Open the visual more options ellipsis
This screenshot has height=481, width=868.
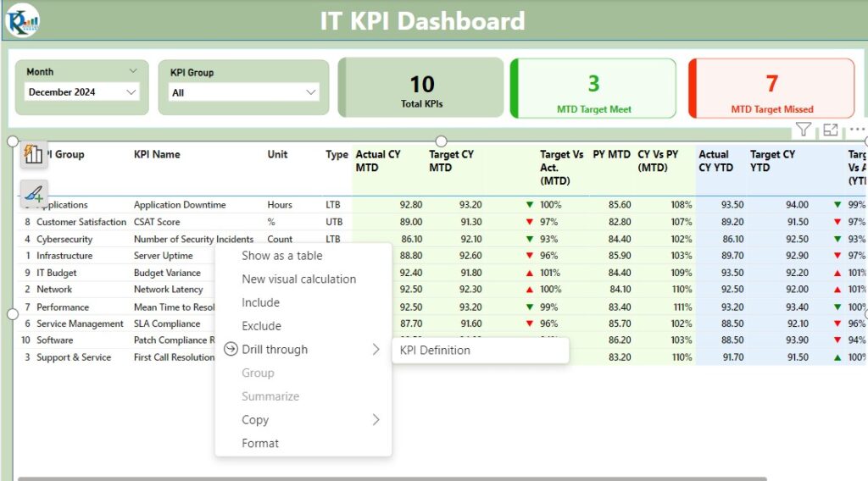click(857, 129)
